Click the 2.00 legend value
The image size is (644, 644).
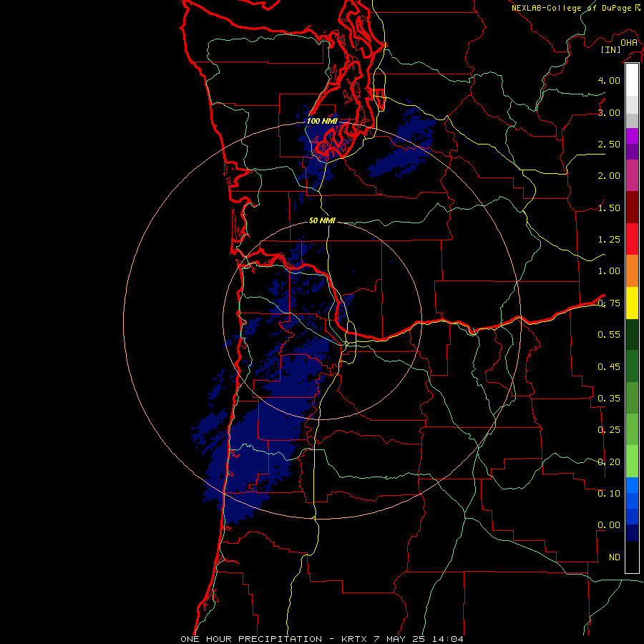coord(609,176)
